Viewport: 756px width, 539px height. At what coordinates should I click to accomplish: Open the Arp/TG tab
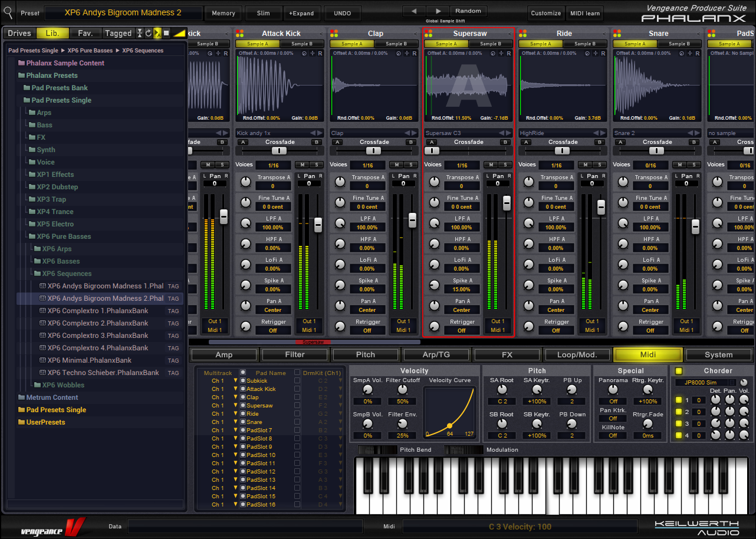coord(436,354)
